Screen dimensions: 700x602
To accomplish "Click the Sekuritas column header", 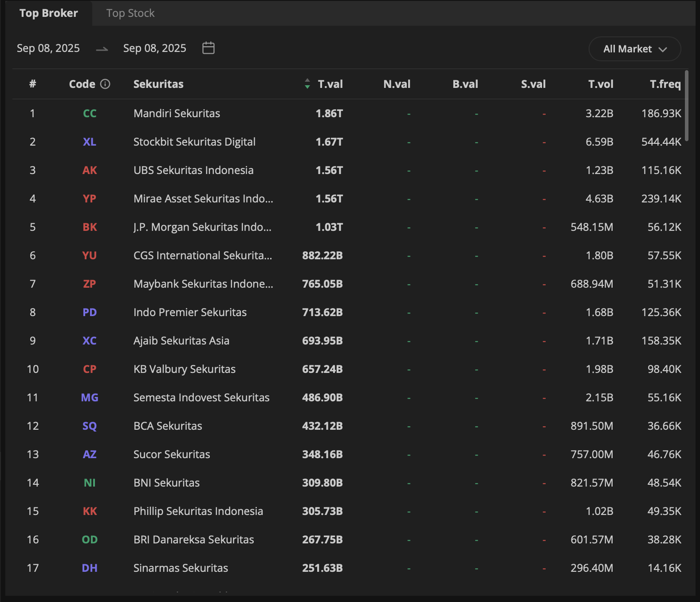I will pos(158,84).
